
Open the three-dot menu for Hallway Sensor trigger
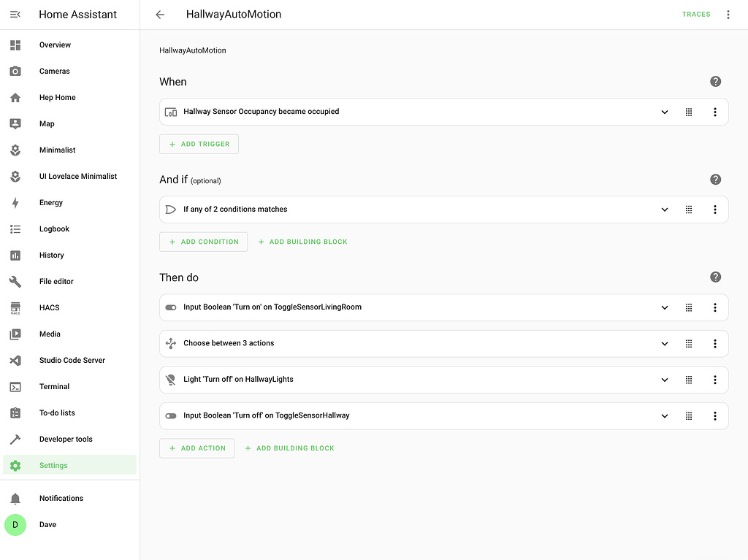[x=714, y=112]
